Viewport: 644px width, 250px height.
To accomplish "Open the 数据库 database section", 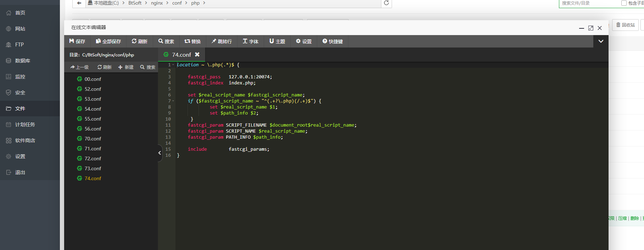I will pos(30,61).
